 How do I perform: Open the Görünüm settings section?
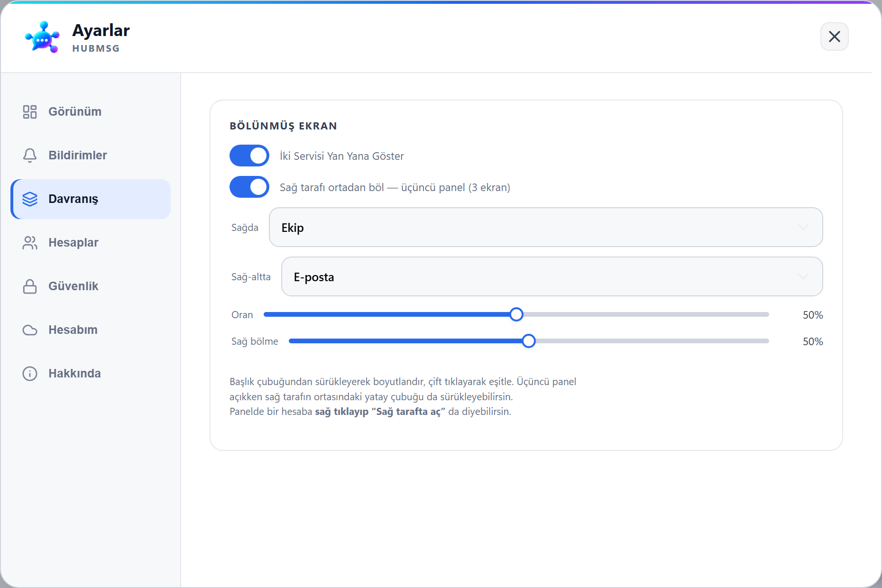point(91,112)
